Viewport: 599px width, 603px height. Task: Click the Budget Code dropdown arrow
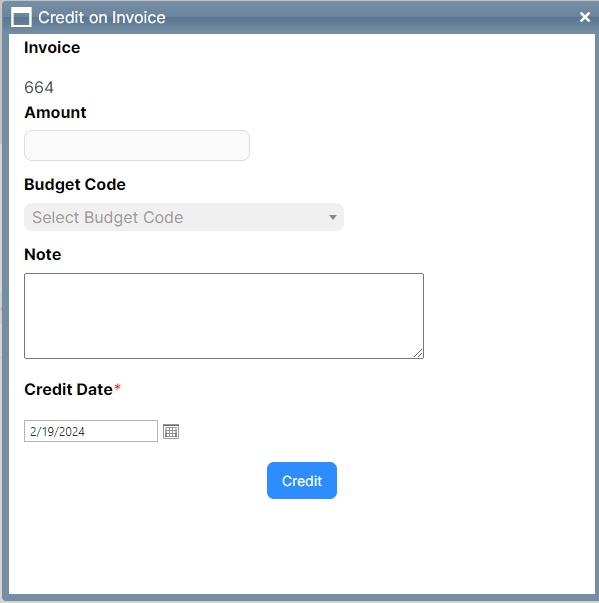pyautogui.click(x=333, y=217)
